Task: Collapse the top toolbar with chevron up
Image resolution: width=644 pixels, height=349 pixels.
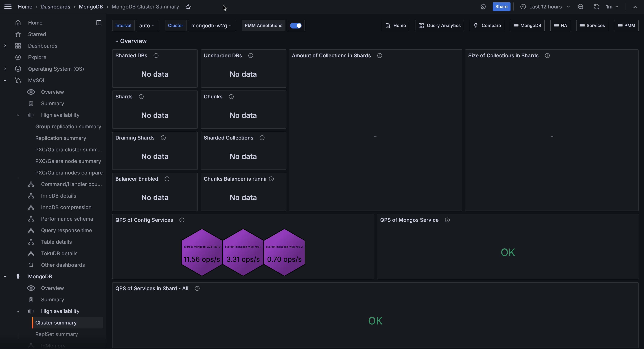Action: [635, 7]
